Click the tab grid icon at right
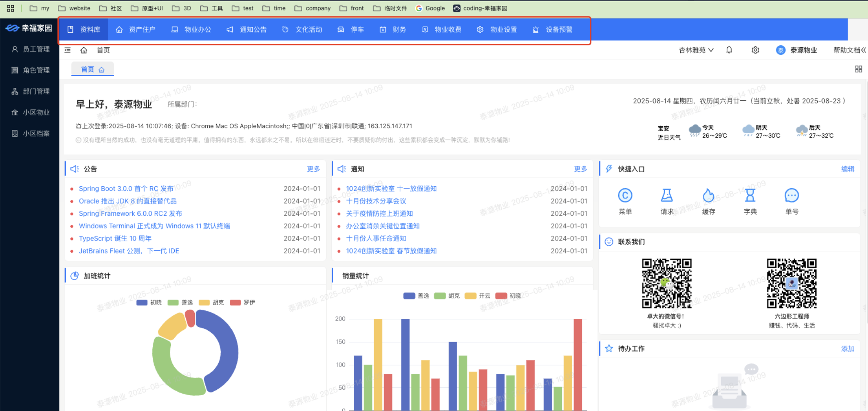 858,69
